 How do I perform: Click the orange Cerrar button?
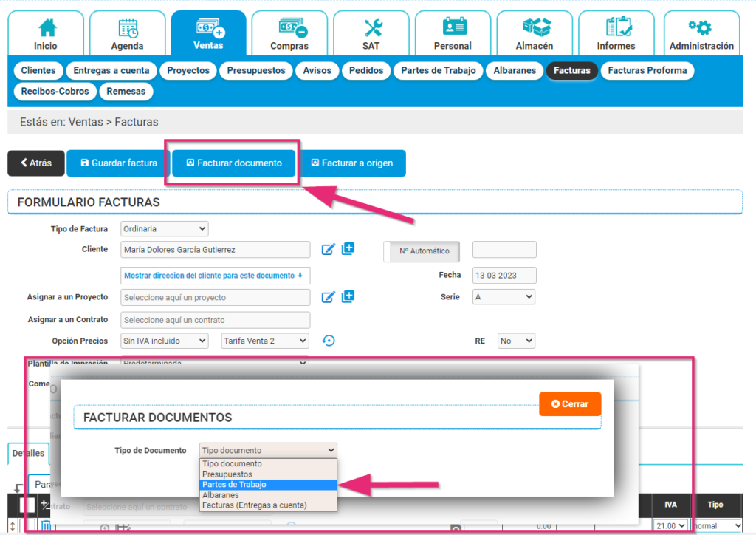coord(570,404)
